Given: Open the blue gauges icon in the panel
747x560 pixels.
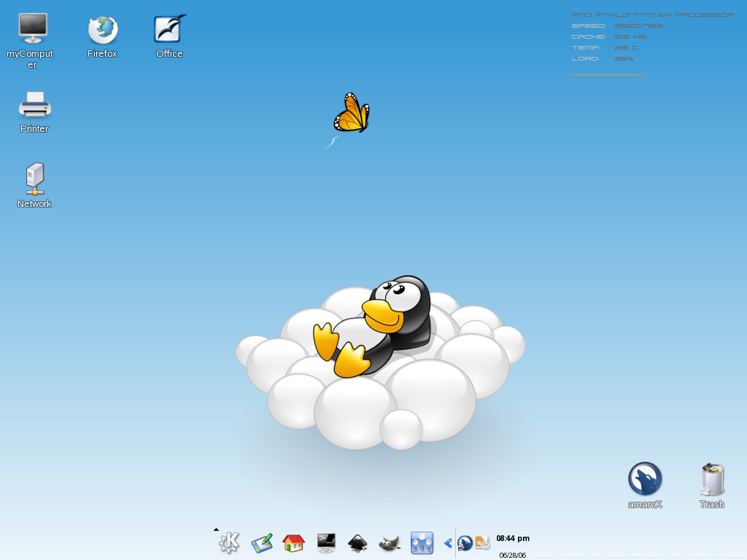Looking at the screenshot, I should pyautogui.click(x=422, y=542).
